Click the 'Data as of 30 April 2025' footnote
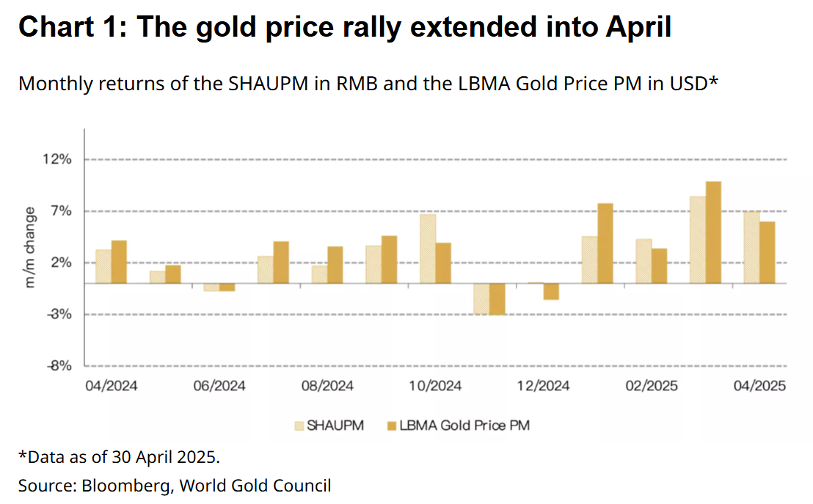Viewport: 813px width, 504px height. coord(120,457)
